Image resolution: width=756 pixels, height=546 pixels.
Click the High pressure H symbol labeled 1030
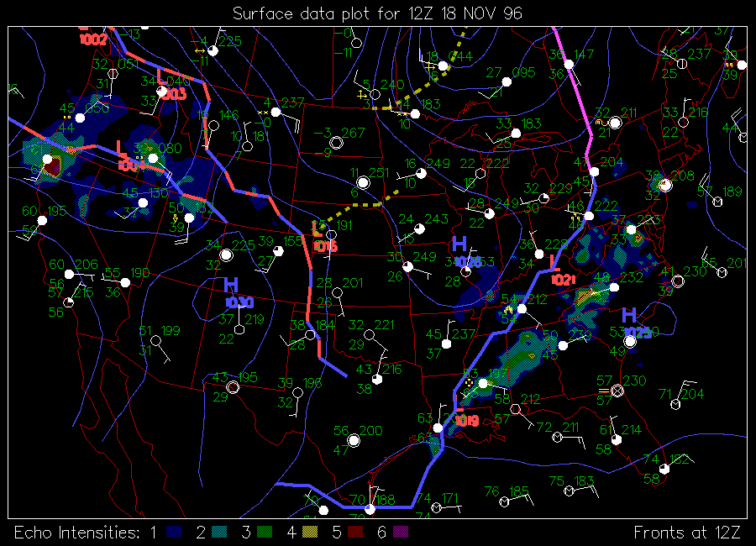232,285
